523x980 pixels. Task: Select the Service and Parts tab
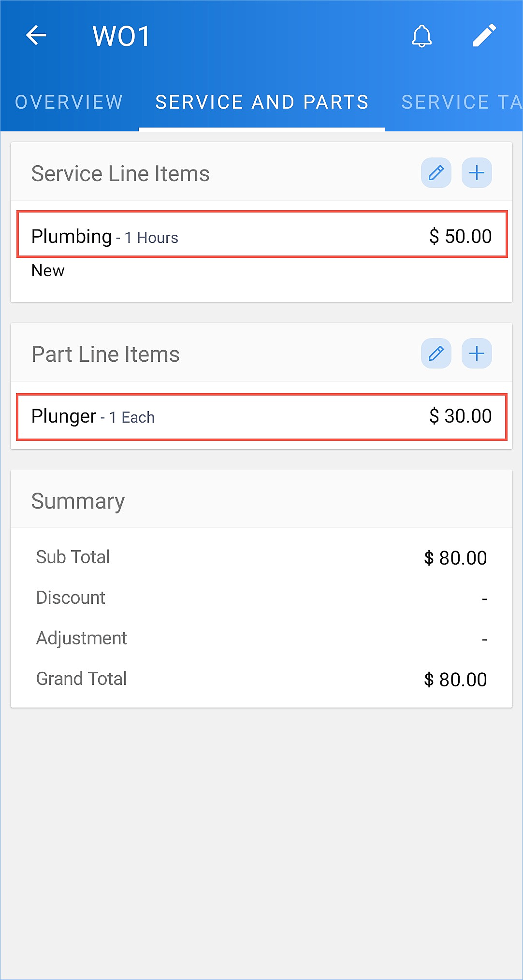262,102
